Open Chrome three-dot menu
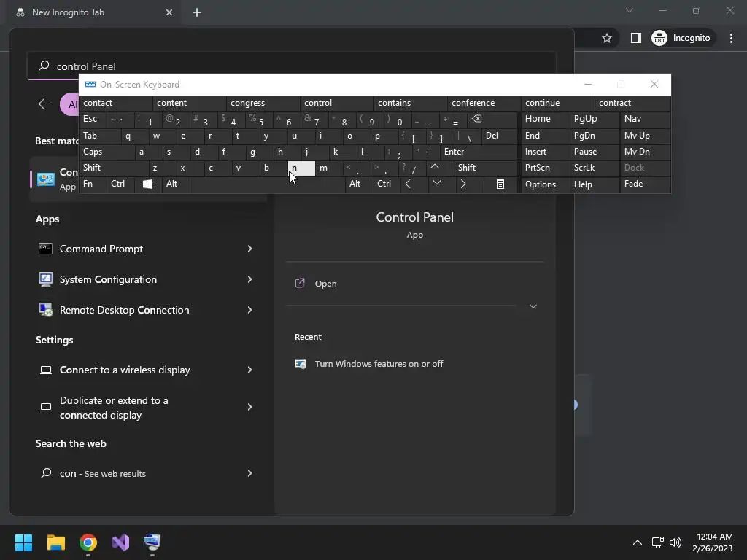This screenshot has height=560, width=747. pyautogui.click(x=731, y=38)
